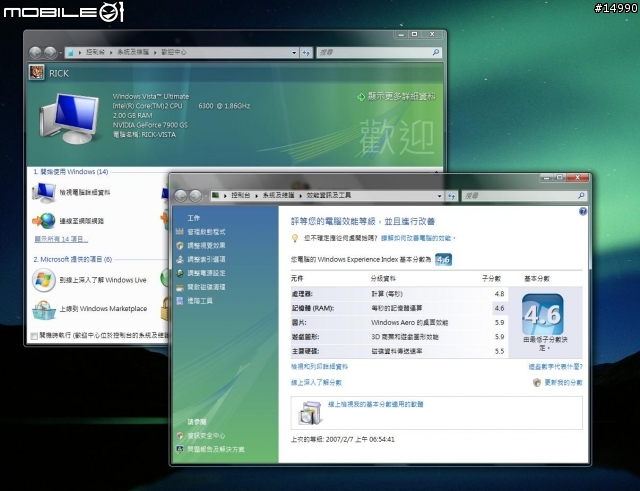Expand the arrow before 控制台 in the performance breadcrumb
640x491 pixels.
click(225, 196)
